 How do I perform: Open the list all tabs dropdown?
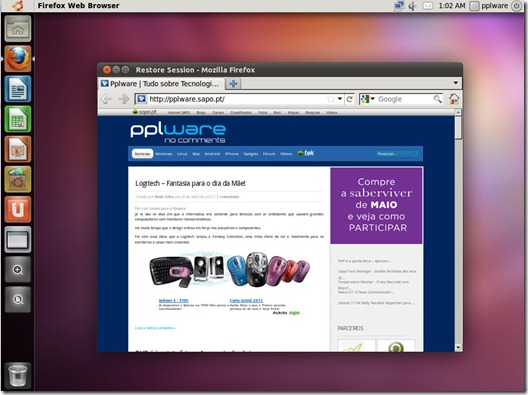(x=456, y=83)
